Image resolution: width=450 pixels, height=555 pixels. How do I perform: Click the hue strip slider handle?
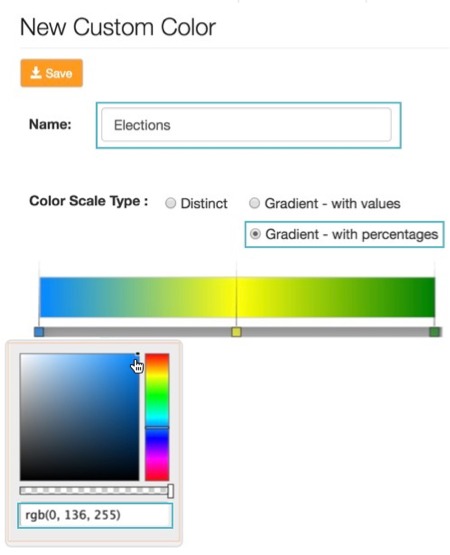pos(157,428)
